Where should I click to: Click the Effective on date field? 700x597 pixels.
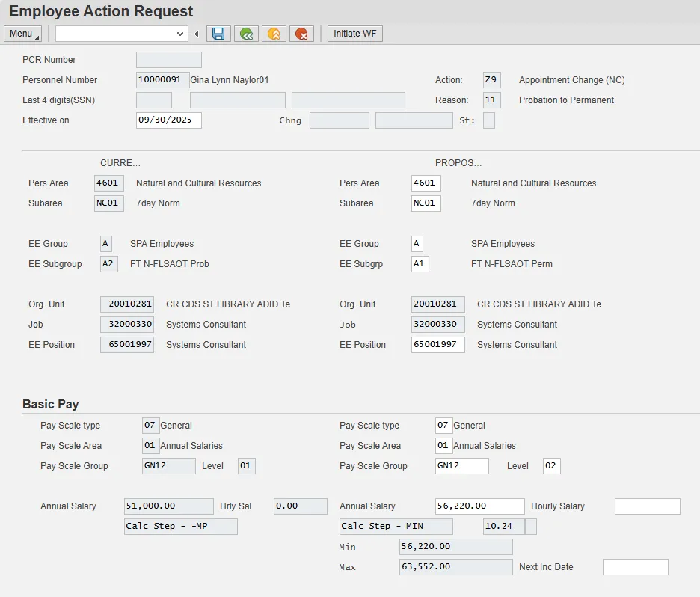[168, 120]
